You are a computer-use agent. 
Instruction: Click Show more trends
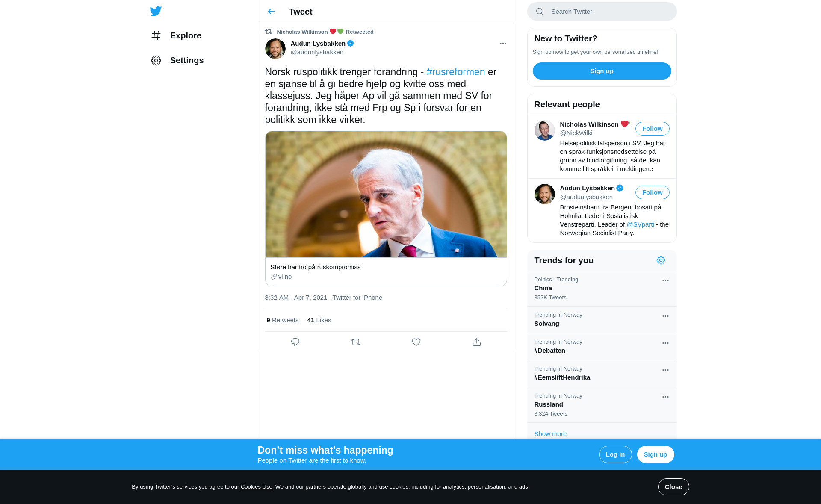pos(550,434)
